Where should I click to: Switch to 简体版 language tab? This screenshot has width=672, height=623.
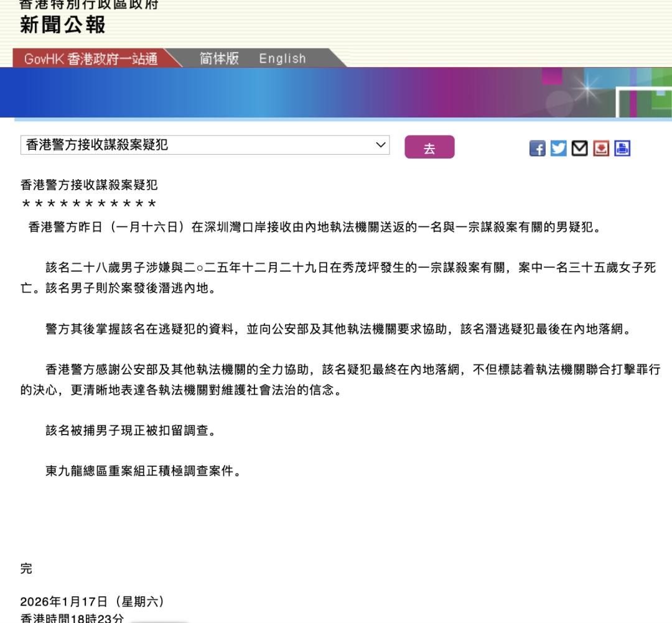(x=219, y=58)
